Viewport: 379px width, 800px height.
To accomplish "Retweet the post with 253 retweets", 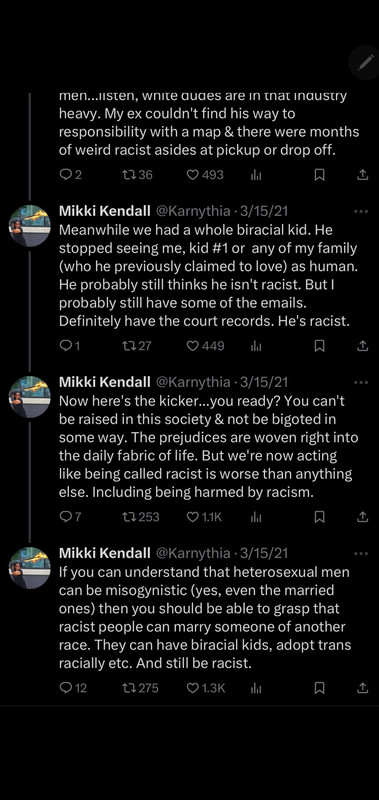I will [141, 517].
